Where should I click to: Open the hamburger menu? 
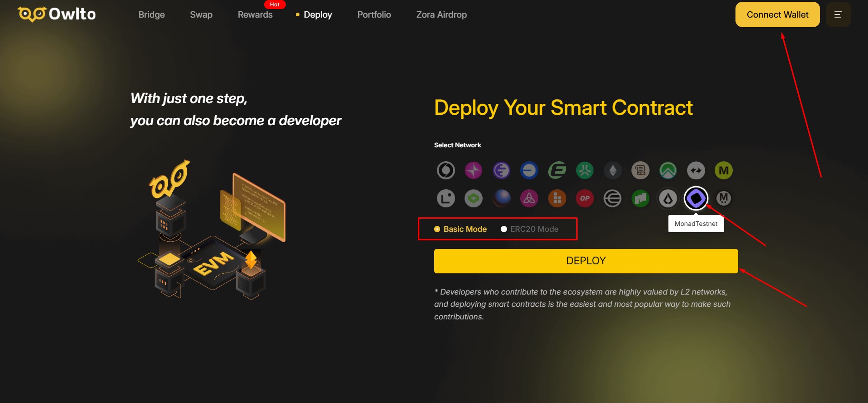pyautogui.click(x=838, y=14)
